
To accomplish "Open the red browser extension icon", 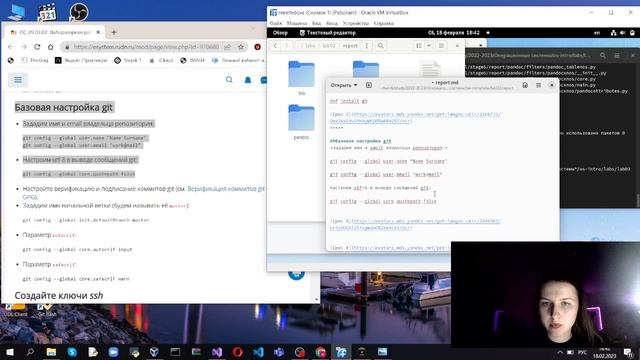I will [x=258, y=47].
